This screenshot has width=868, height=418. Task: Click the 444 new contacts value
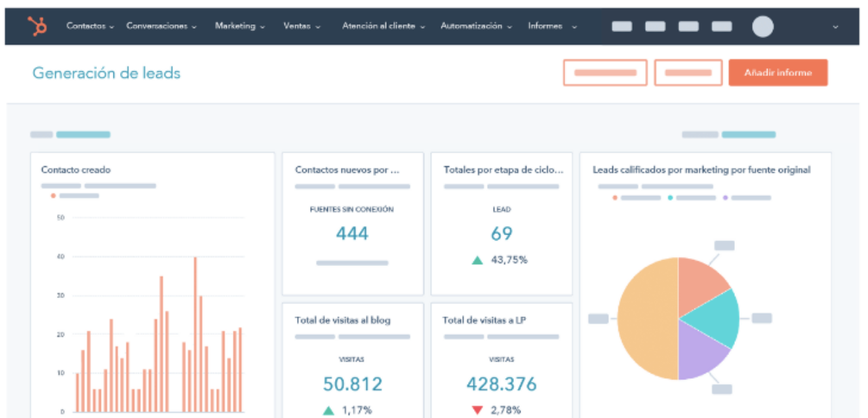352,233
